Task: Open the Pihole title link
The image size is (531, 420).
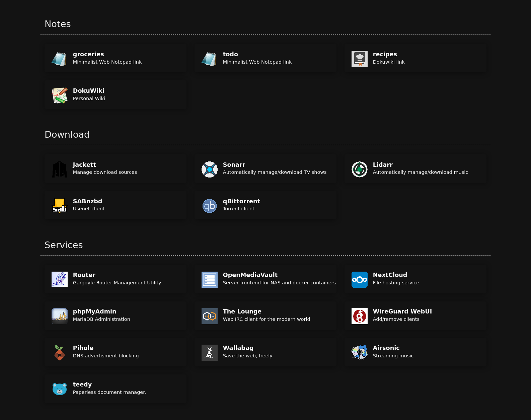Action: [83, 348]
